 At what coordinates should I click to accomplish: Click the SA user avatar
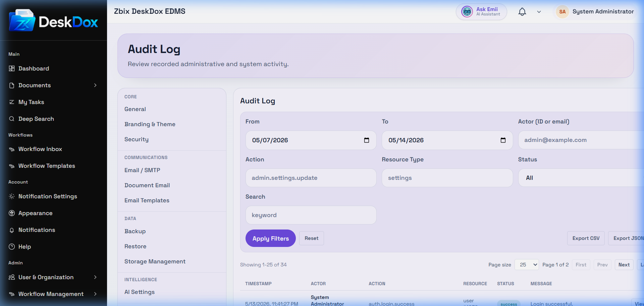click(562, 12)
